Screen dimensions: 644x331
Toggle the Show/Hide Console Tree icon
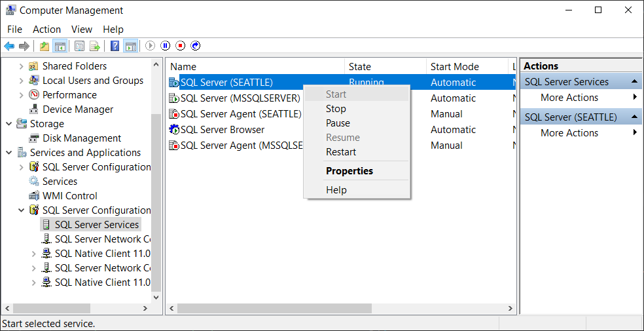click(60, 46)
